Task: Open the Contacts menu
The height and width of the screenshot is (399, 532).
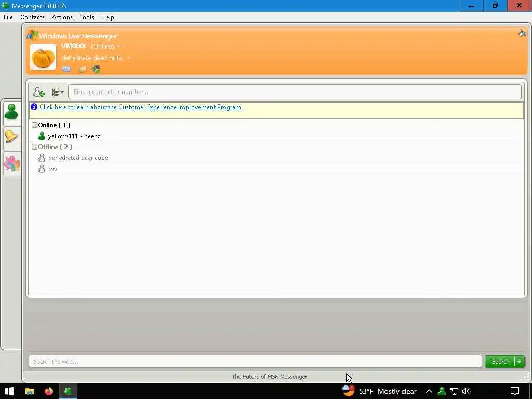Action: pyautogui.click(x=32, y=17)
